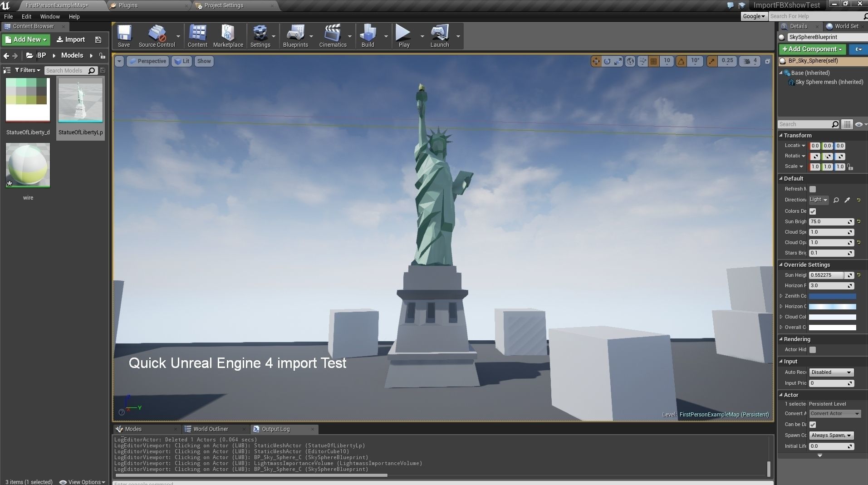Screen dimensions: 868x485
Task: Toggle the Content Browser lock icon
Action: point(102,56)
